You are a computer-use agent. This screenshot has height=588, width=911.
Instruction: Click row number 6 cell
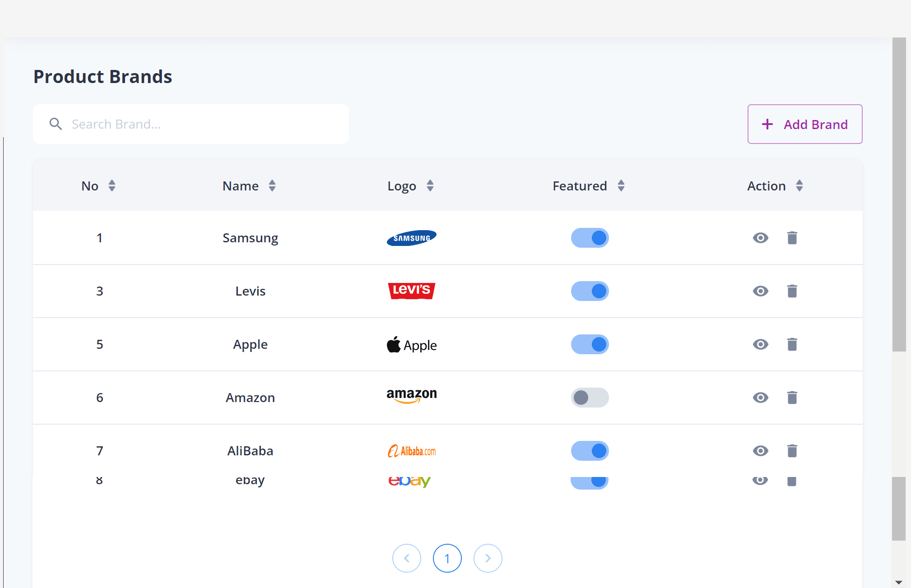pyautogui.click(x=100, y=398)
